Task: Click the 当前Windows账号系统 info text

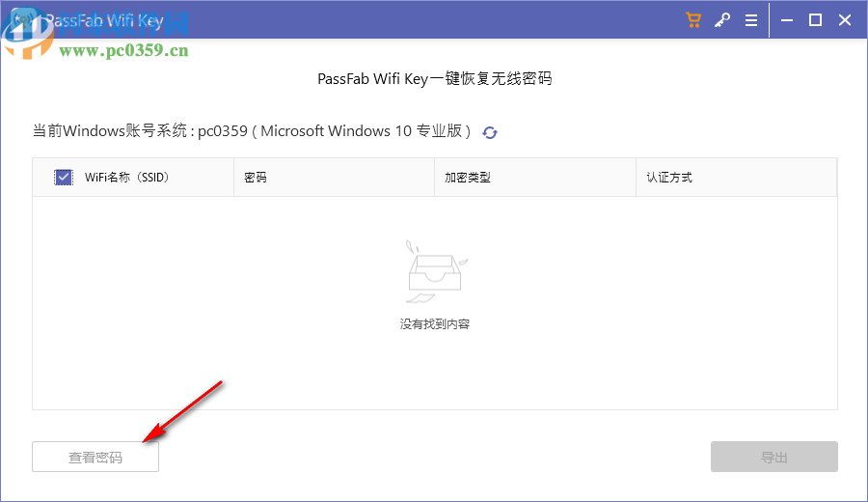Action: point(252,131)
